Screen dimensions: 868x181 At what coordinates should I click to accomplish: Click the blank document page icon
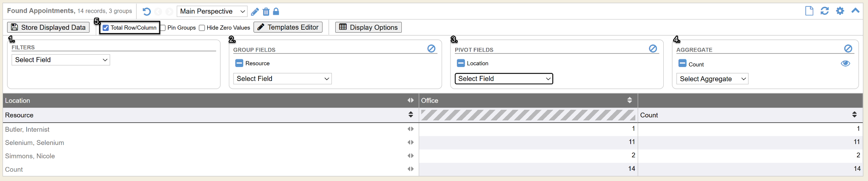pyautogui.click(x=809, y=11)
